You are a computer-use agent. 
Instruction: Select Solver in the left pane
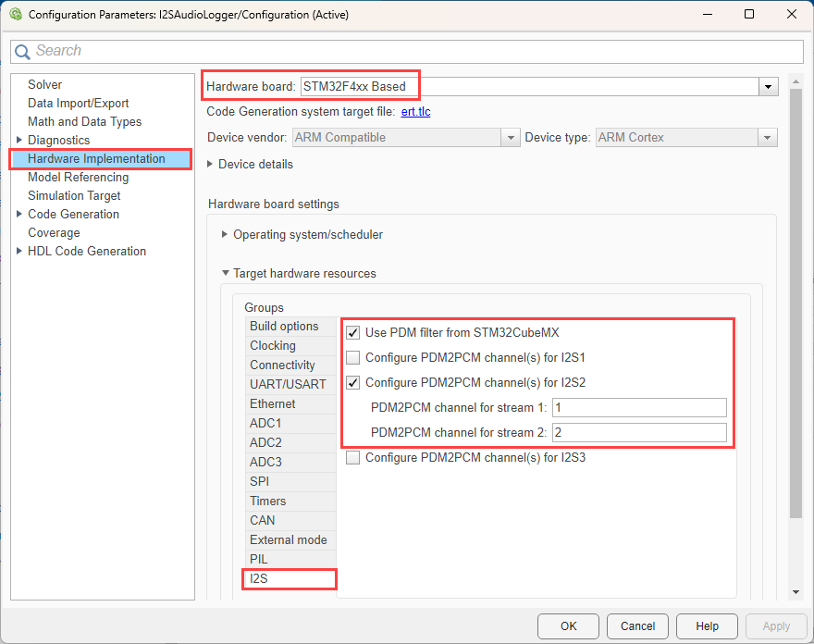pyautogui.click(x=44, y=85)
